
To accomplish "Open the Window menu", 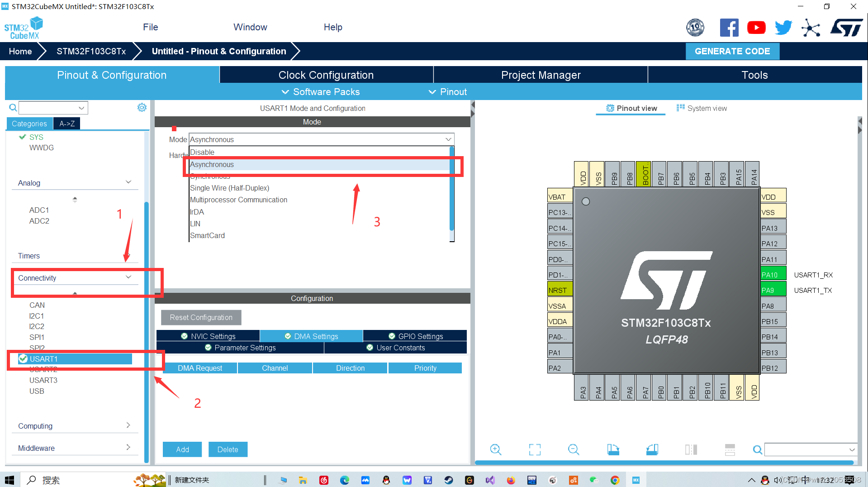I will point(250,27).
